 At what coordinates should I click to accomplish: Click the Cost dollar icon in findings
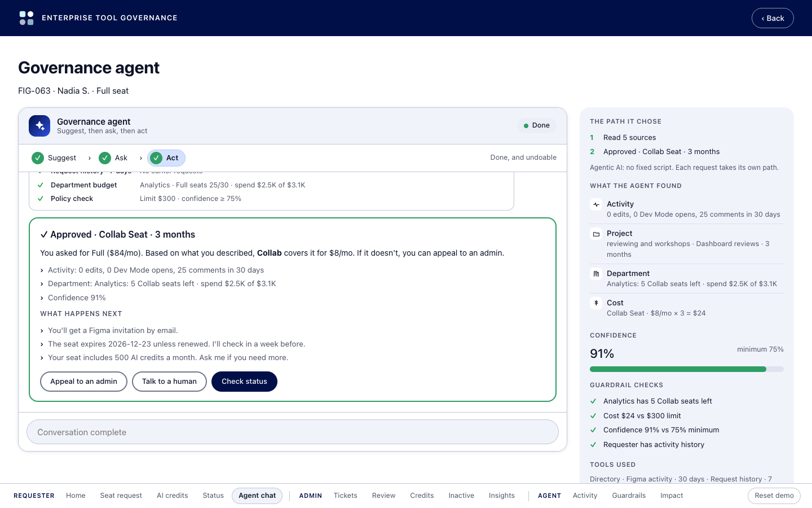[596, 303]
